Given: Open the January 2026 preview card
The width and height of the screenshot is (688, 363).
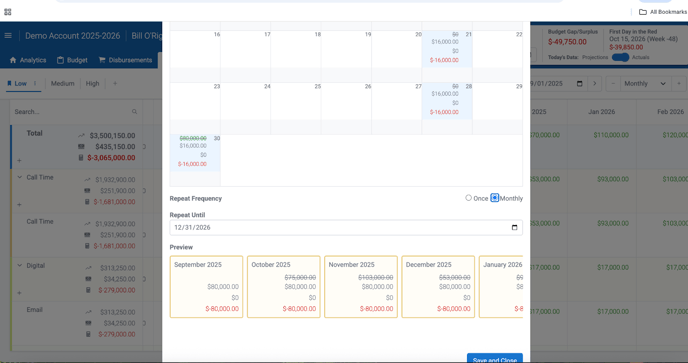Looking at the screenshot, I should coord(501,287).
